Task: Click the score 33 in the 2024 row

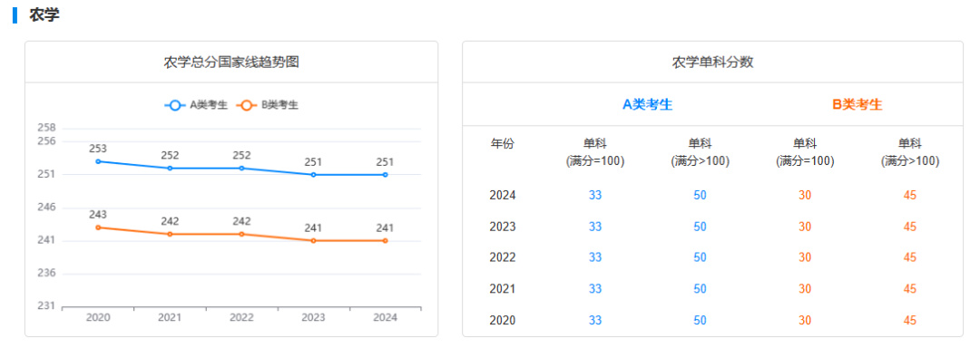Action: 595,195
